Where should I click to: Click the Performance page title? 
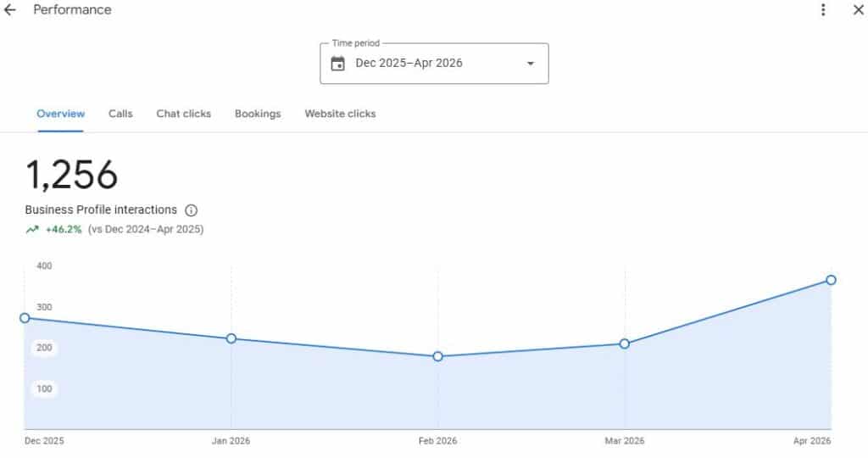point(72,10)
